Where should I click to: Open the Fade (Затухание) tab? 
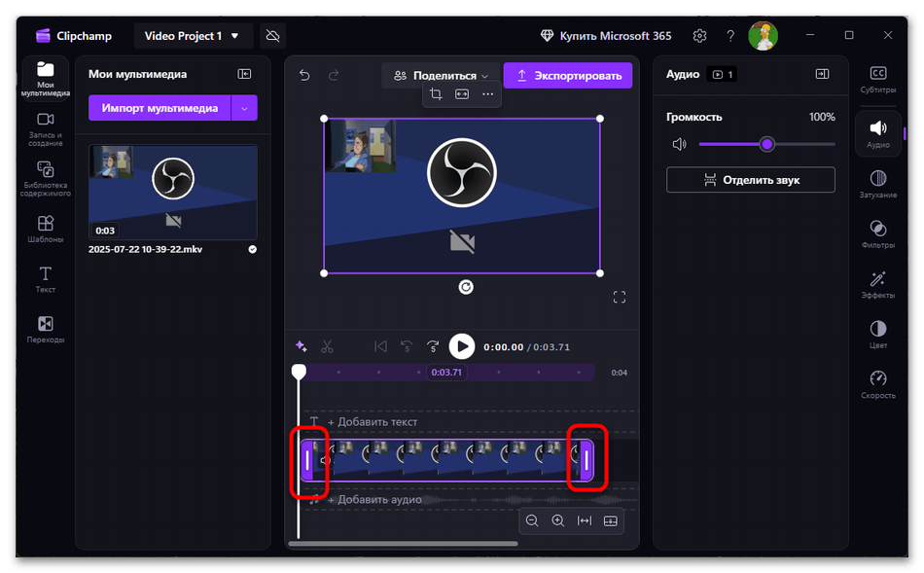point(878,184)
